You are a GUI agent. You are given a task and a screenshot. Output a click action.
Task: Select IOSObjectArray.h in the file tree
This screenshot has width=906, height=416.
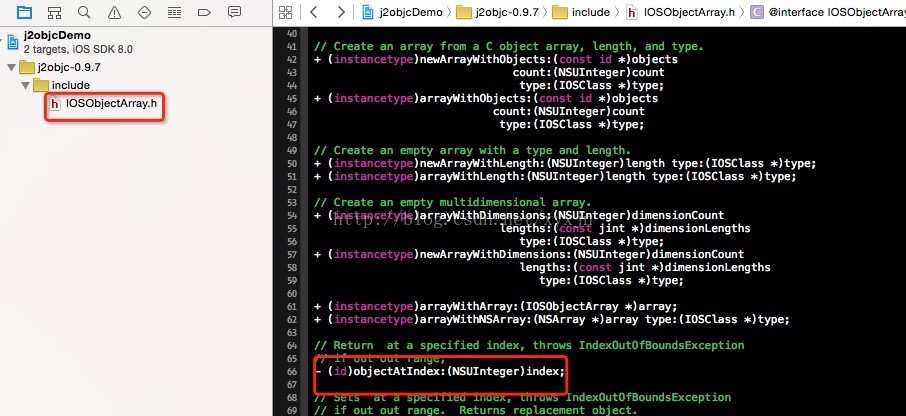pyautogui.click(x=111, y=103)
